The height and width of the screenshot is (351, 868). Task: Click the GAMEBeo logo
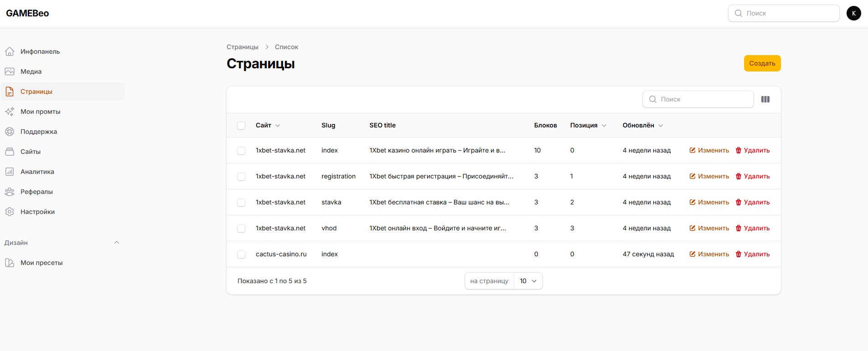[x=27, y=13]
